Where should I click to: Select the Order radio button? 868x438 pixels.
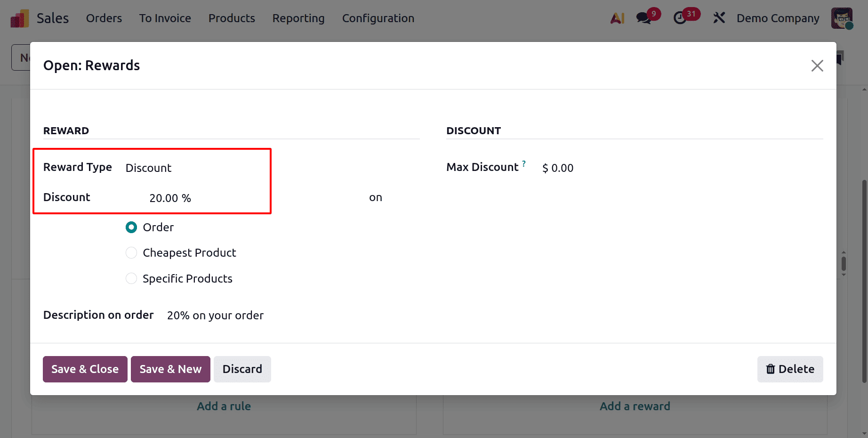coord(131,227)
